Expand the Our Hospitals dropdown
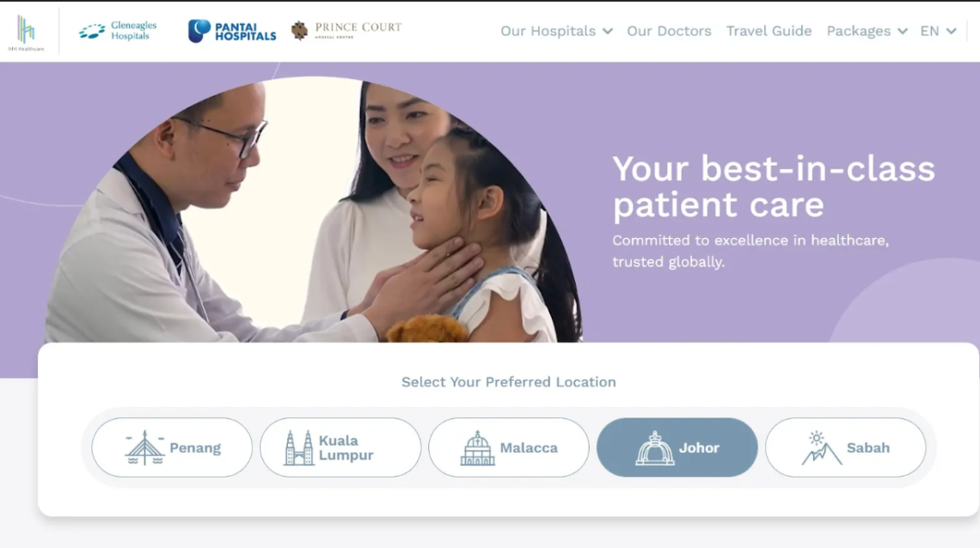Image resolution: width=980 pixels, height=548 pixels. [556, 31]
